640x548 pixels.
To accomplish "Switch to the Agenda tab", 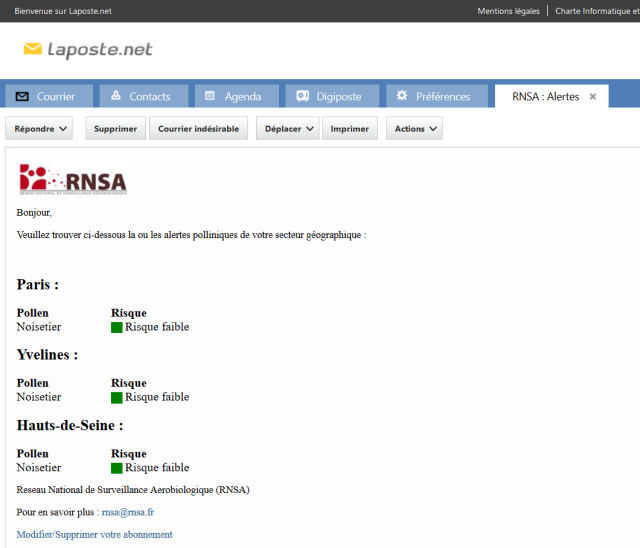I will point(242,97).
